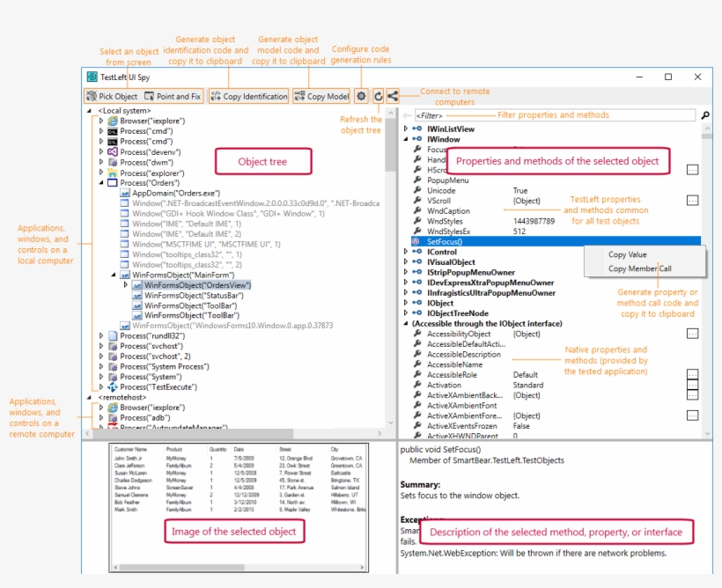Click the object tree vertical scrollbar thumb

pyautogui.click(x=390, y=145)
